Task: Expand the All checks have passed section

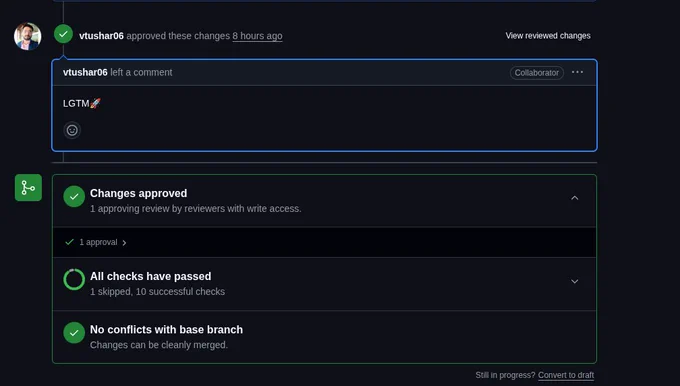Action: point(575,281)
